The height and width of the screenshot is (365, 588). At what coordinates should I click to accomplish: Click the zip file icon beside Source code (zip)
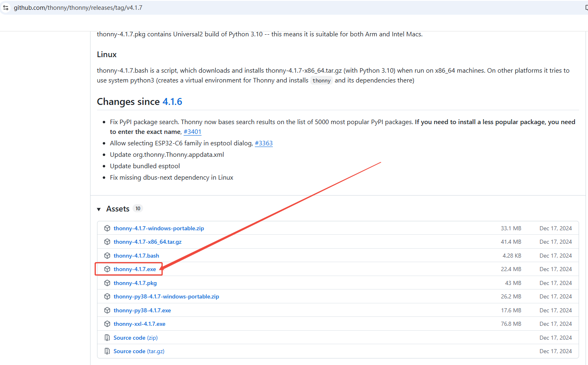[107, 338]
